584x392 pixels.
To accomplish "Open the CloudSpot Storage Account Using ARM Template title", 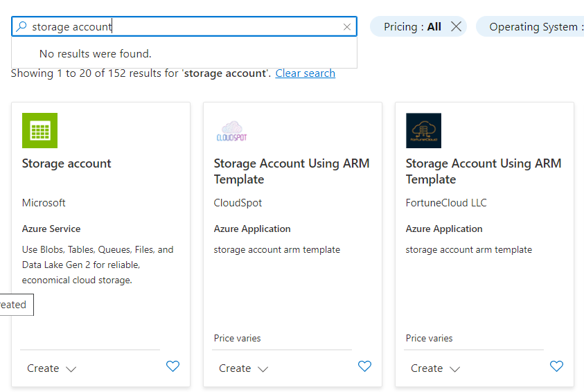I will click(x=292, y=171).
